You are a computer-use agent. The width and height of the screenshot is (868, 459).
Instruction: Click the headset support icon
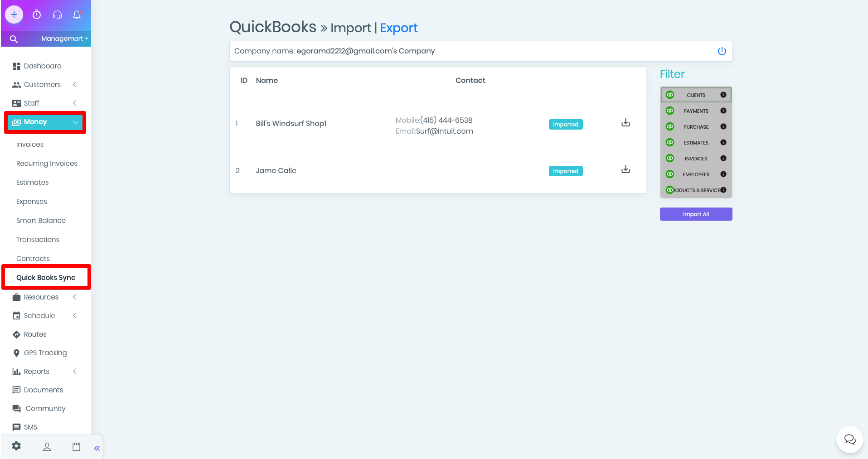[x=57, y=15]
